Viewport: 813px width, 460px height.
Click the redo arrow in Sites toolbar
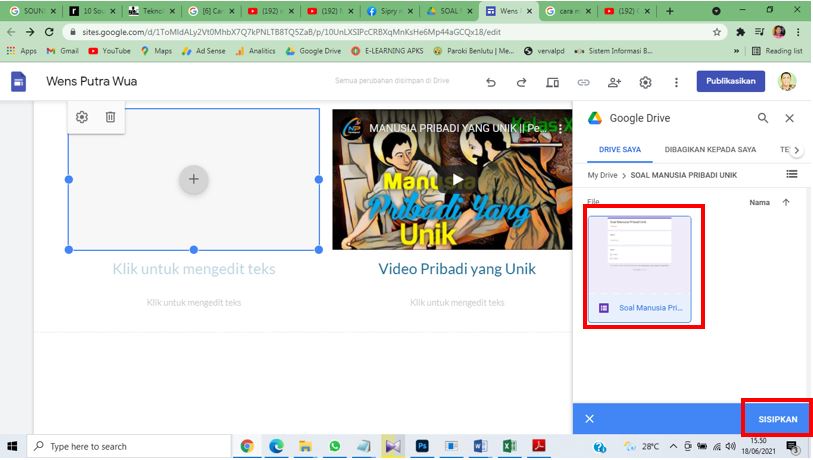pos(521,82)
